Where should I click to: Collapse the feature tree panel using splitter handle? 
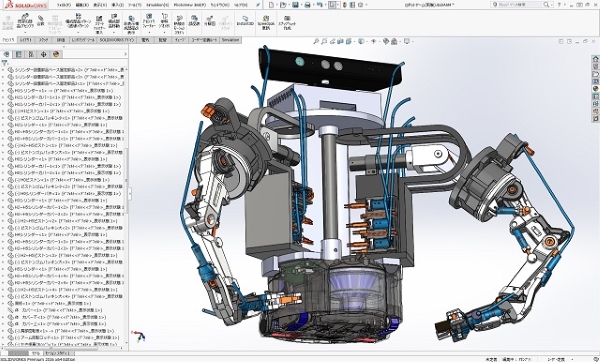tap(129, 193)
